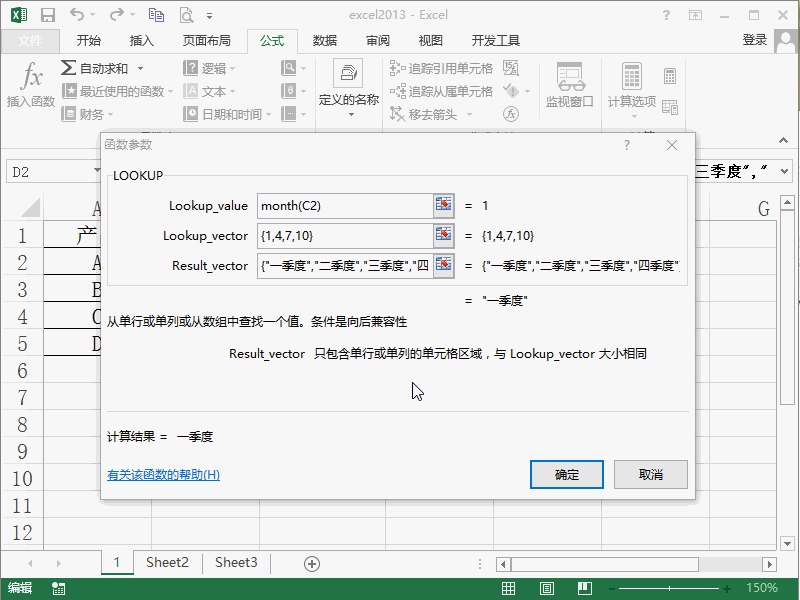Click the Redo arrow icon
Image resolution: width=800 pixels, height=600 pixels.
click(x=116, y=15)
